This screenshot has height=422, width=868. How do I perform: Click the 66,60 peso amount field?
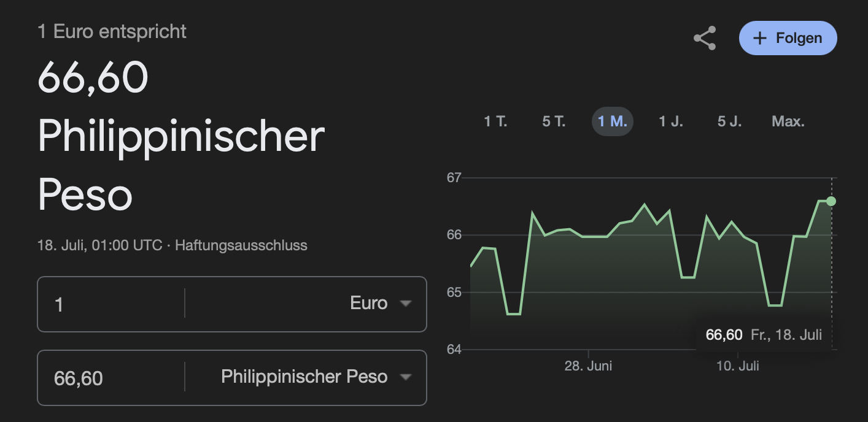click(x=111, y=377)
